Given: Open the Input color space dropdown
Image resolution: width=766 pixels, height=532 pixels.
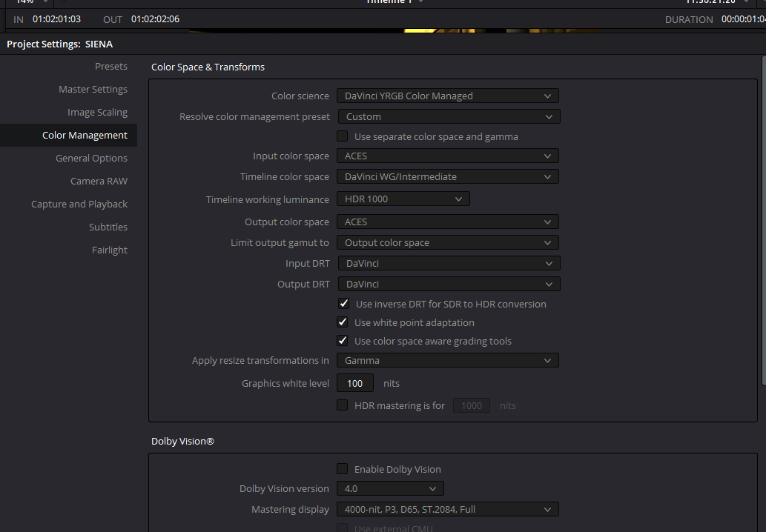Looking at the screenshot, I should (x=447, y=156).
